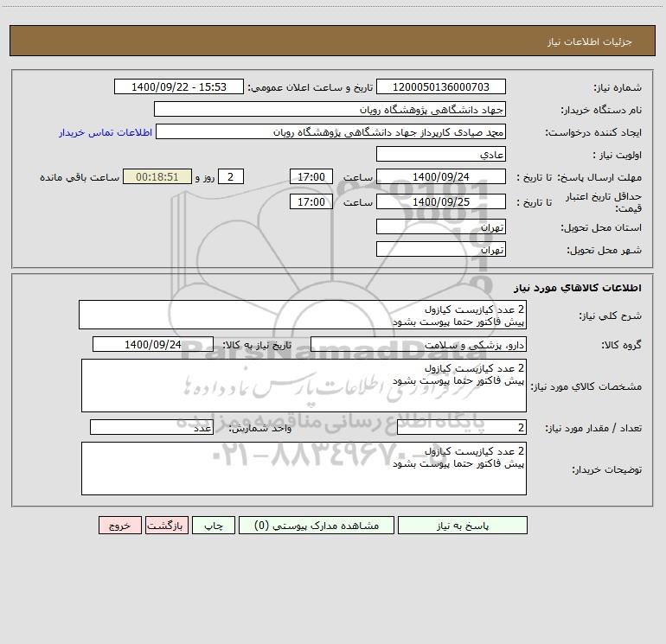Viewport: 666px width, 644px height.
Task: Click the label 'مشخصات کالای مورد نیاز:'
Action: coord(586,386)
